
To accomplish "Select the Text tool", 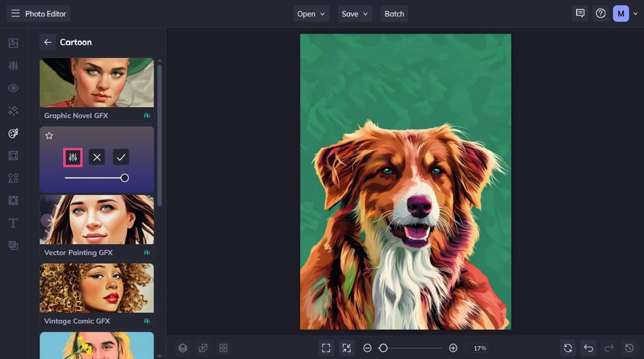I will 13,223.
